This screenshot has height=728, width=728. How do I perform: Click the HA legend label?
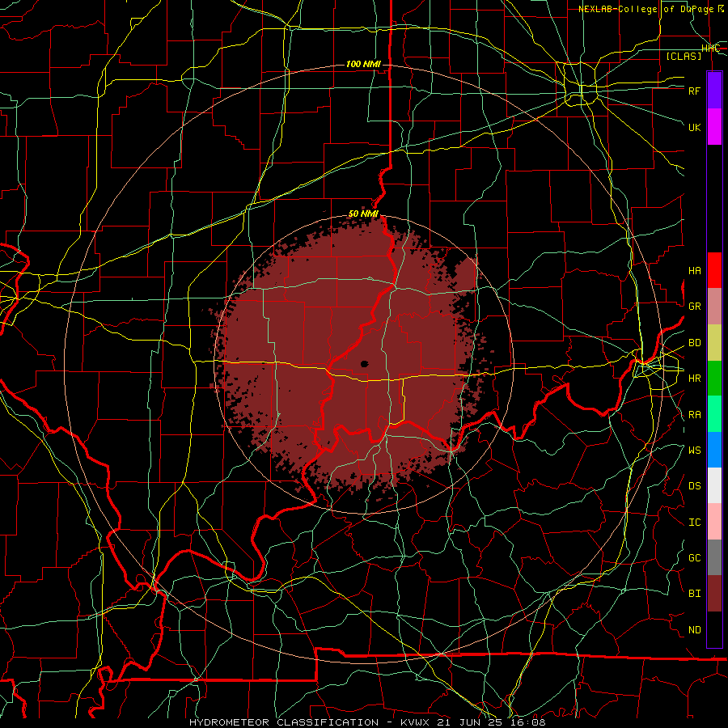[695, 271]
